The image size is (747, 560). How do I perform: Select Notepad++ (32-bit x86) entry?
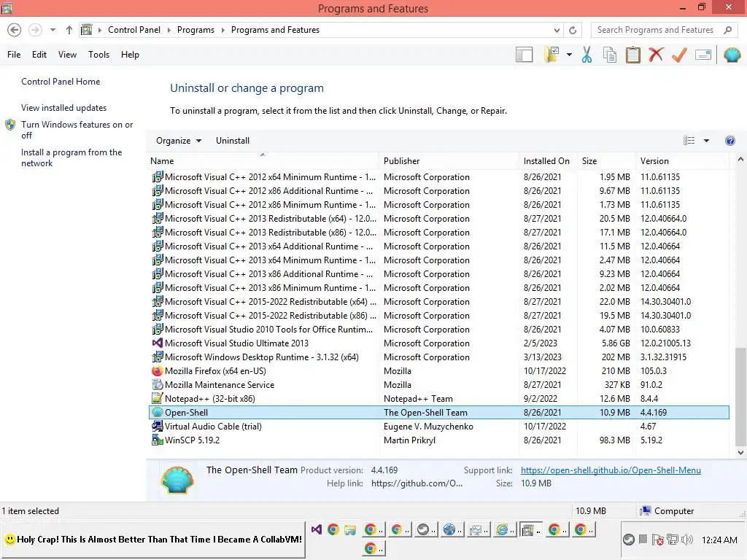pyautogui.click(x=438, y=399)
